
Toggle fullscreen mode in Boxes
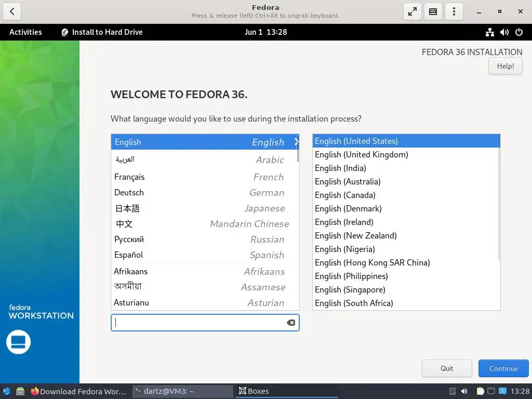point(412,11)
